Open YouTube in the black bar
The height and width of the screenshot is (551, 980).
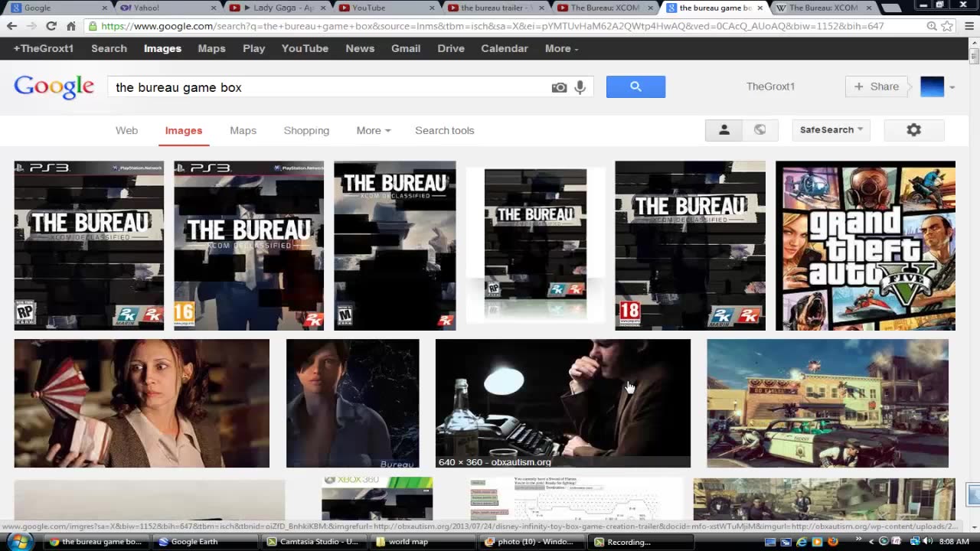coord(305,48)
